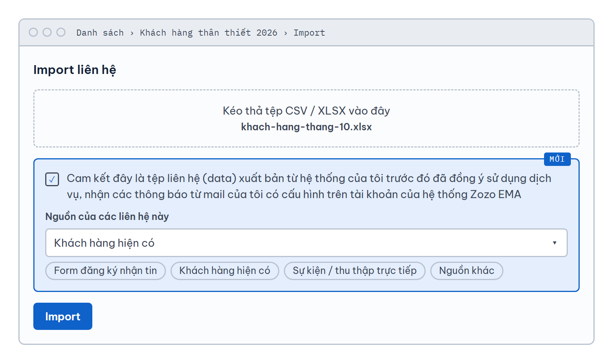Select the 'Nguồn khác' chip

pos(466,271)
